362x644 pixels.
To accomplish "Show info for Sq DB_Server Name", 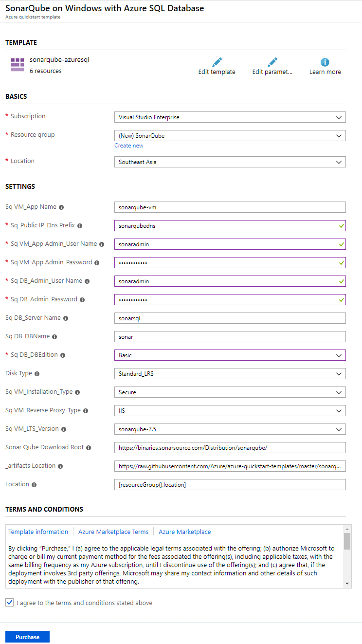I will point(66,318).
